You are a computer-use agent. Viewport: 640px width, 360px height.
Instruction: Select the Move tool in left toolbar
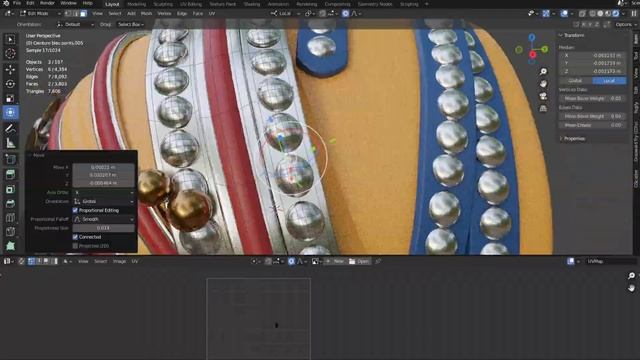click(10, 69)
